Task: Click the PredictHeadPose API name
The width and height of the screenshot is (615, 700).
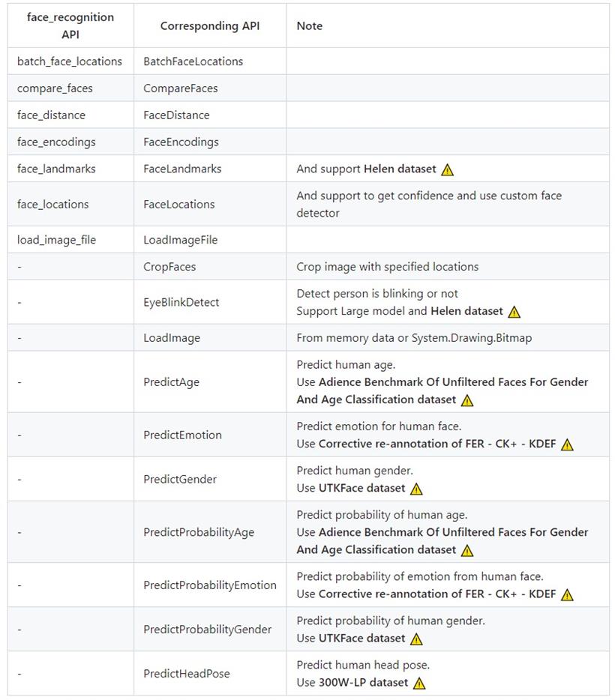Action: coord(187,674)
